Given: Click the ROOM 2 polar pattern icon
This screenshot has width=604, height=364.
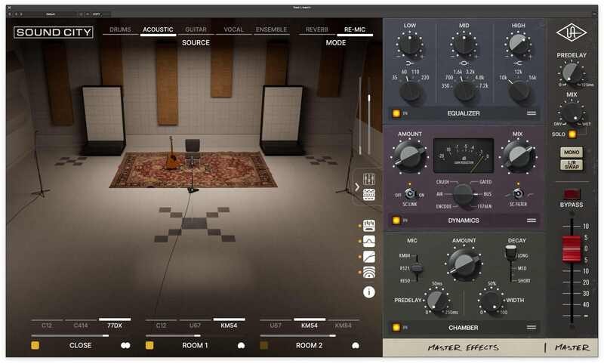Looking at the screenshot, I should coord(355,345).
